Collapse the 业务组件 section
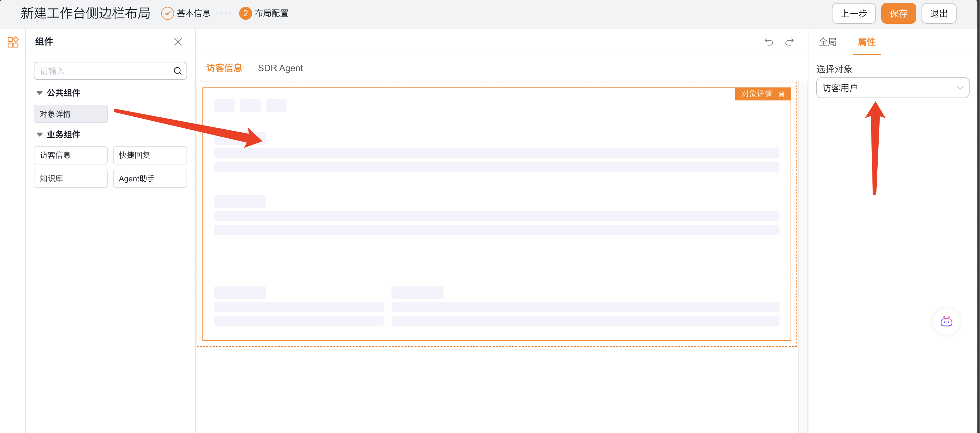This screenshot has height=433, width=980. 40,134
